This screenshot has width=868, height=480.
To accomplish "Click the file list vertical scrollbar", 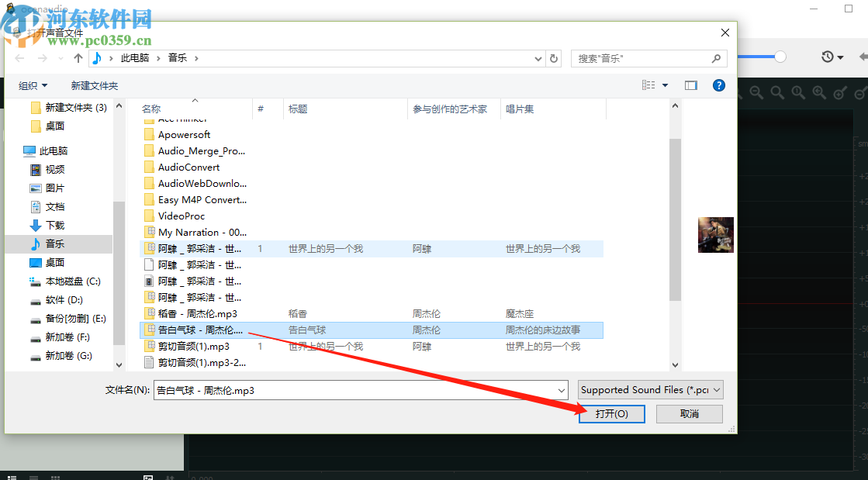I will tap(675, 219).
